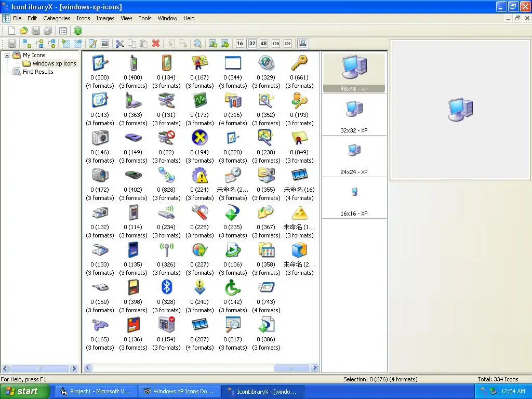This screenshot has height=399, width=532.
Task: Open the Edit menu
Action: 32,18
